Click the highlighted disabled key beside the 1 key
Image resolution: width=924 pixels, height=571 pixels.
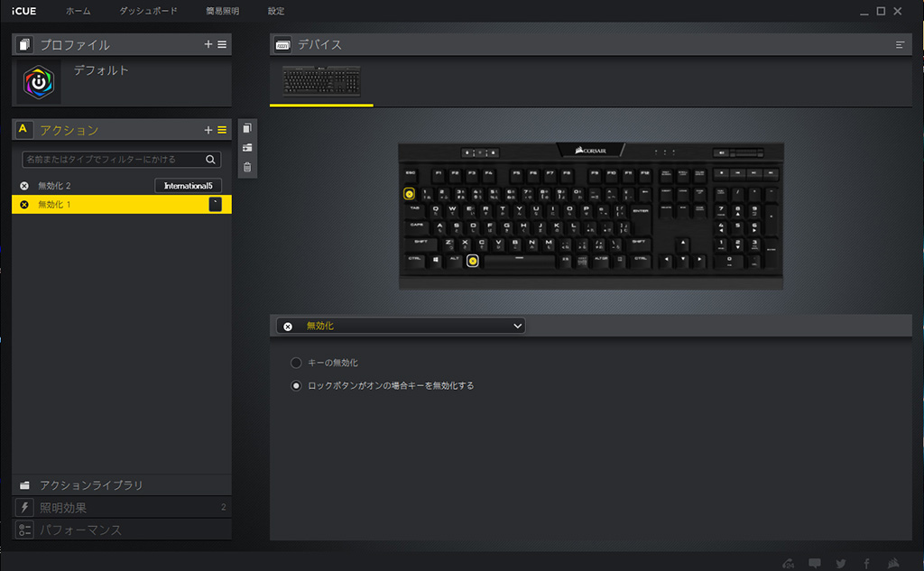(409, 193)
